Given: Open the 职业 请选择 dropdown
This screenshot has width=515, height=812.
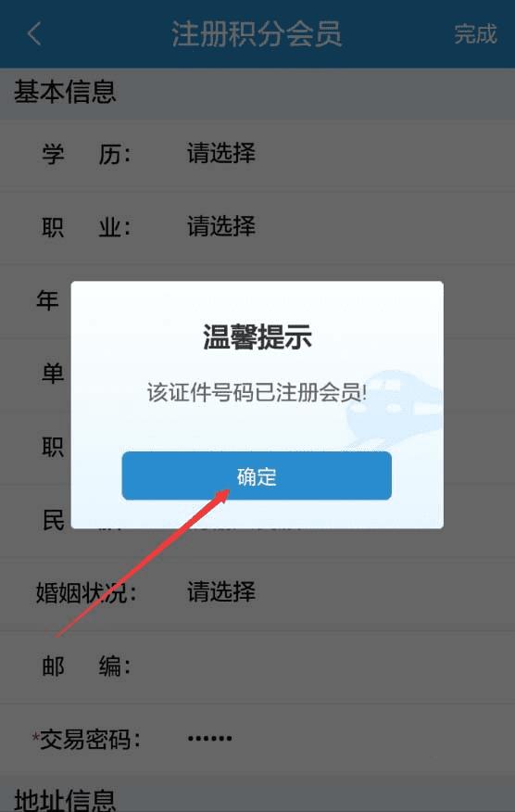Looking at the screenshot, I should pyautogui.click(x=221, y=226).
